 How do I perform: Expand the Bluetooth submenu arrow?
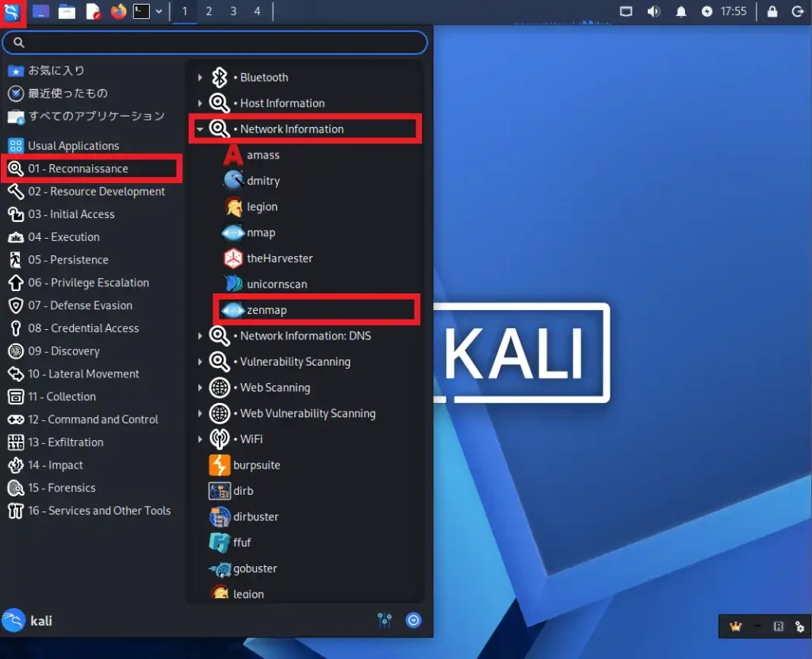200,77
